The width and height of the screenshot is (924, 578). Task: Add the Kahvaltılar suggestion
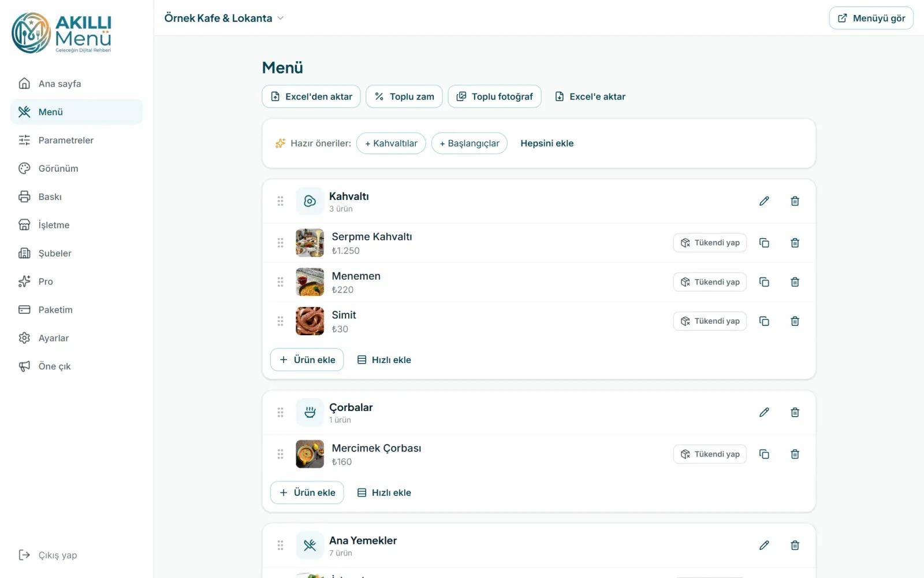(x=391, y=143)
